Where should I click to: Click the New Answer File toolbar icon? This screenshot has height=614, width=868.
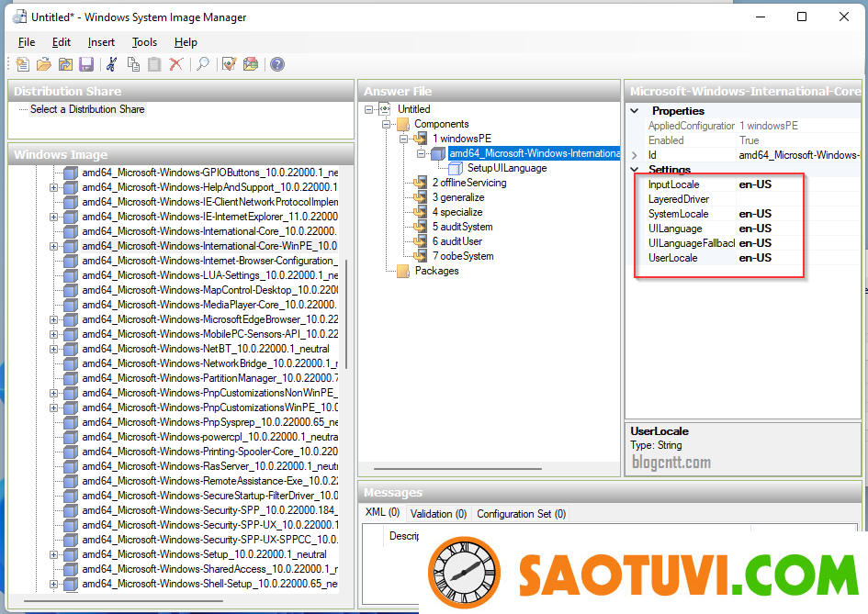pos(23,64)
